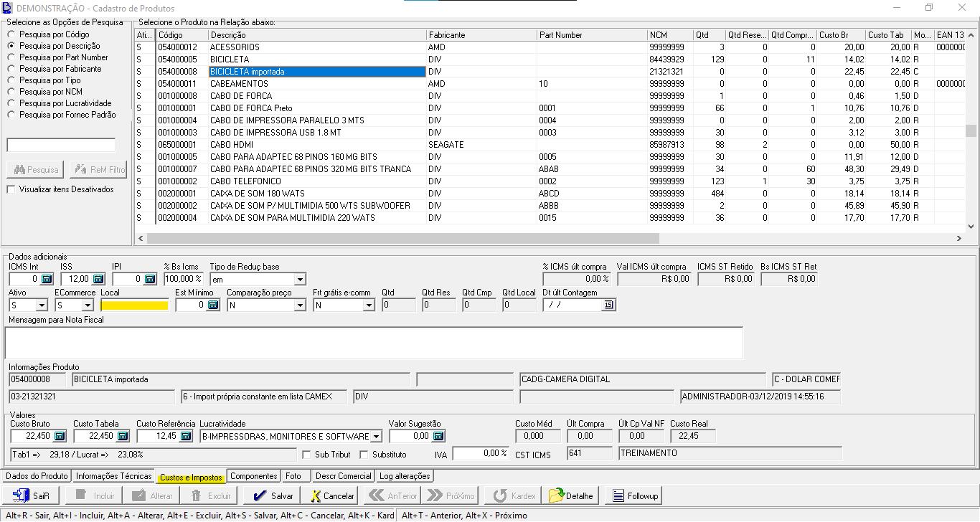The image size is (980, 522).
Task: Select Pesquisa por Fornec Padrão option
Action: tap(62, 115)
